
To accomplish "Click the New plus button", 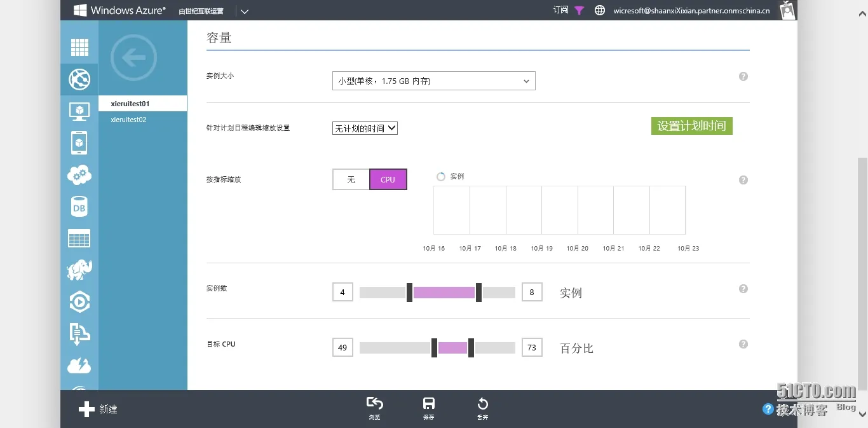I will [x=98, y=409].
